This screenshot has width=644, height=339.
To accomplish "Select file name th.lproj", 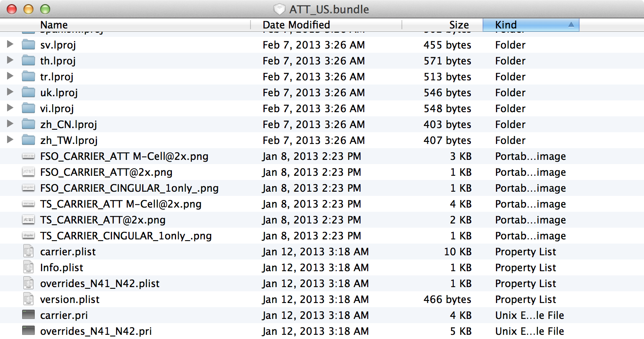I will (x=58, y=61).
